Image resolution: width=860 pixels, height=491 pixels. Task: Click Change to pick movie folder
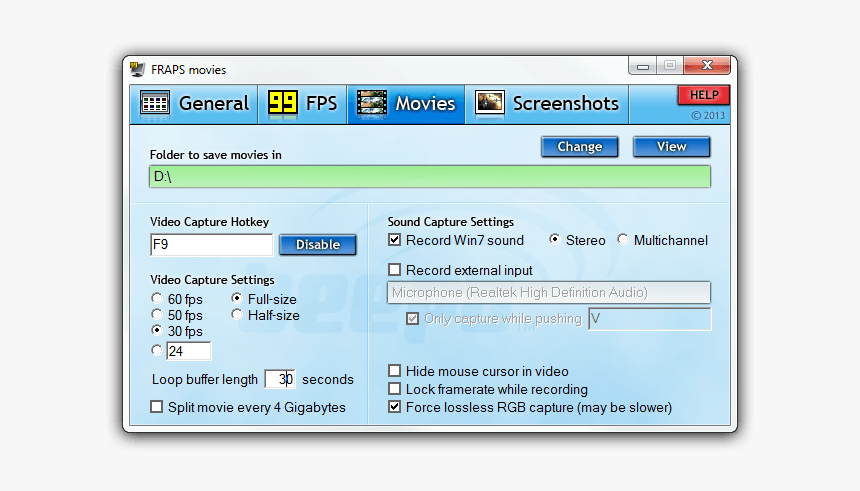(x=580, y=146)
